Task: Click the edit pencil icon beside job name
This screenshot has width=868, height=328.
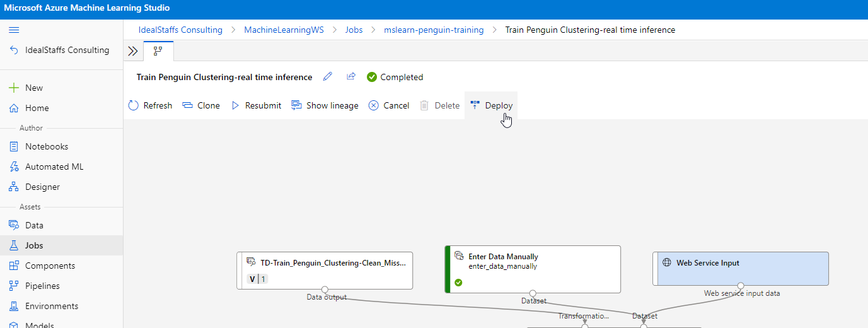Action: [x=327, y=77]
